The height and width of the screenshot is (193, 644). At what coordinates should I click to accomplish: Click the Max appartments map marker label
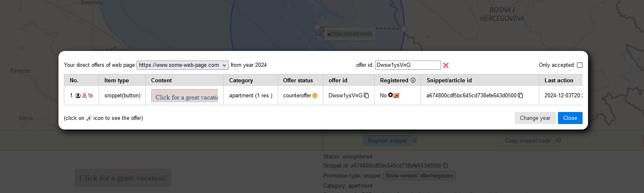click(x=350, y=34)
